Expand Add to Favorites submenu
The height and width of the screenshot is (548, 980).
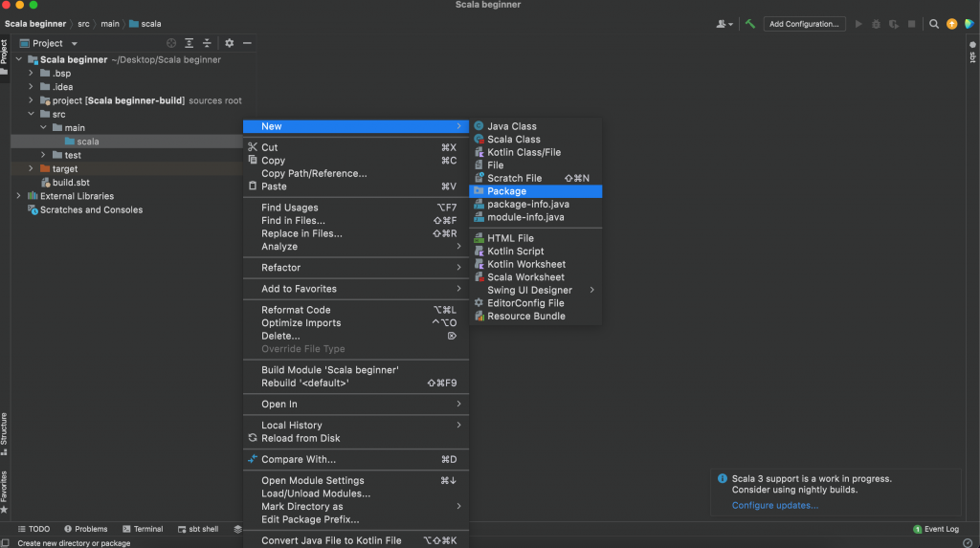[356, 289]
